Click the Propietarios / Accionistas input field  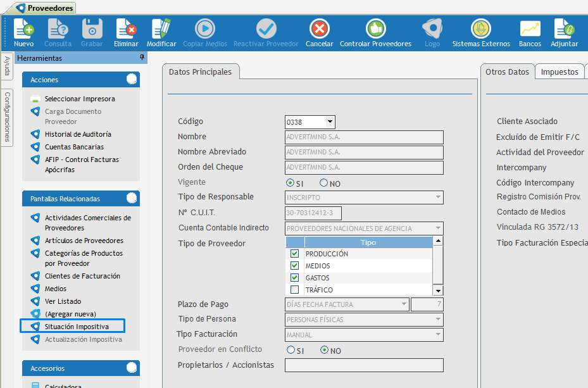click(364, 365)
